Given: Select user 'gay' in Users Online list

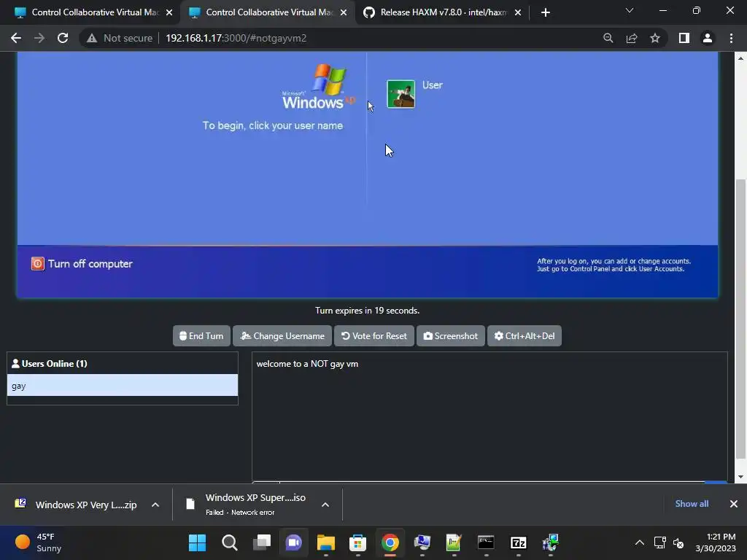Looking at the screenshot, I should pos(123,385).
